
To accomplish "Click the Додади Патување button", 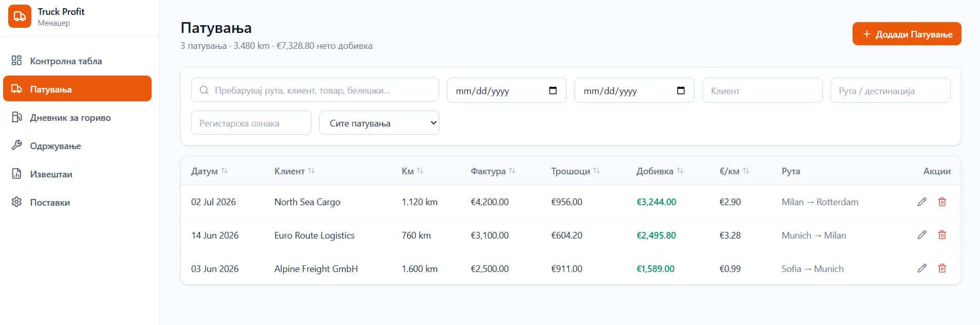I will (x=907, y=34).
